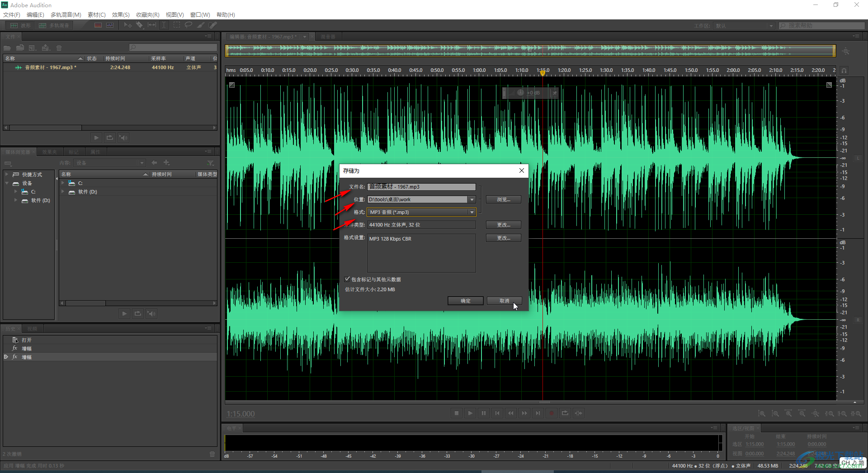Image resolution: width=868 pixels, height=473 pixels.
Task: Jump playhead to previous marker
Action: click(497, 413)
